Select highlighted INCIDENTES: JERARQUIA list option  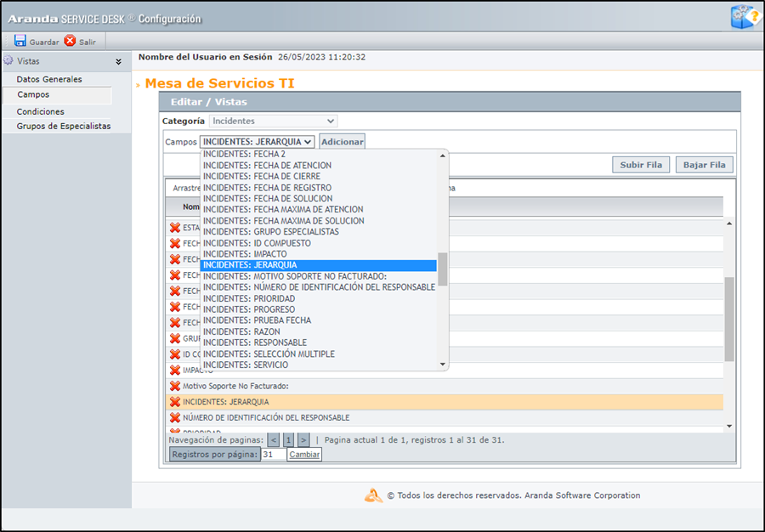tap(318, 265)
